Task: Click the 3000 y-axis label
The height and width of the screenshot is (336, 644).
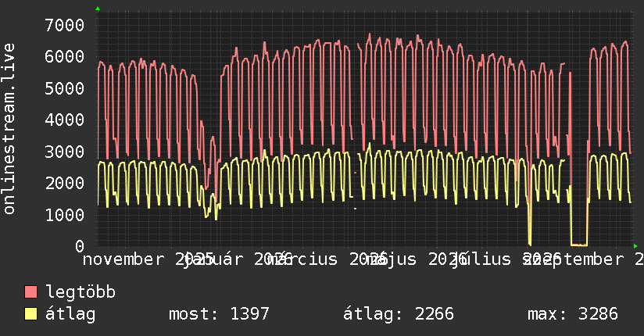Action: coord(65,152)
